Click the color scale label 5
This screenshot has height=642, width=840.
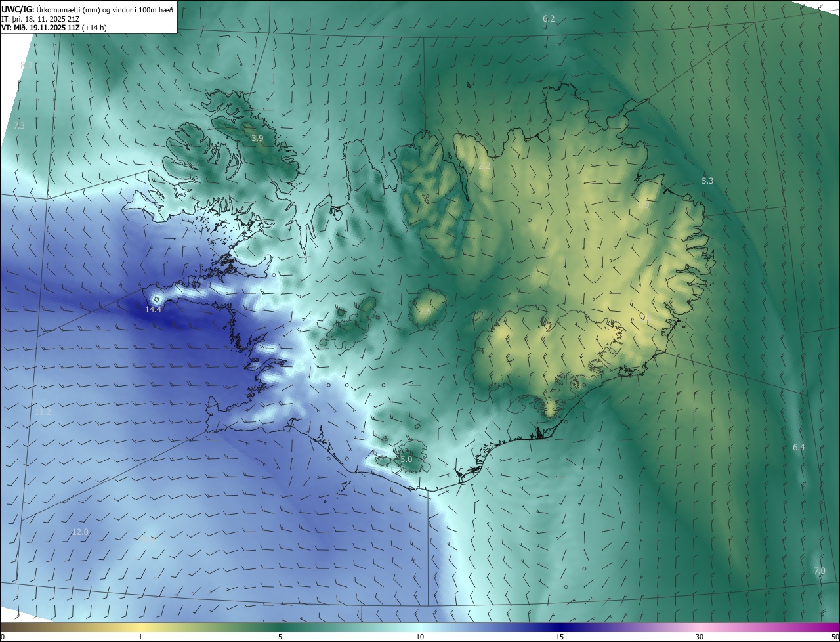[280, 637]
